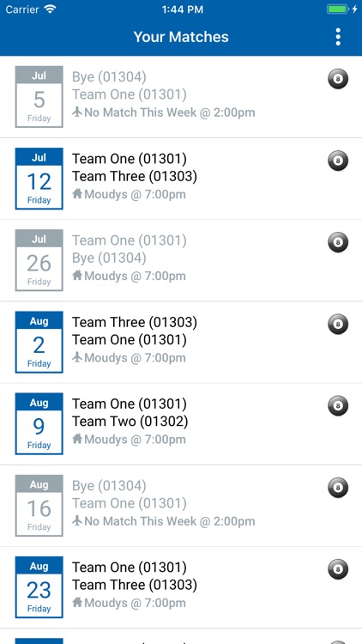
Task: Tap the home icon next to Moudys on Jul 12
Action: click(77, 194)
